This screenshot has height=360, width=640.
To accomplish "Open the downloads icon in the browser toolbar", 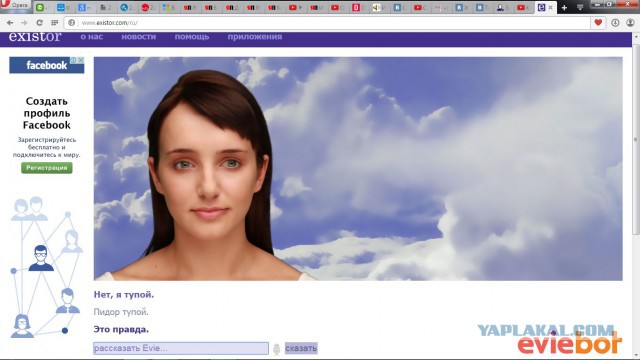I will point(615,23).
